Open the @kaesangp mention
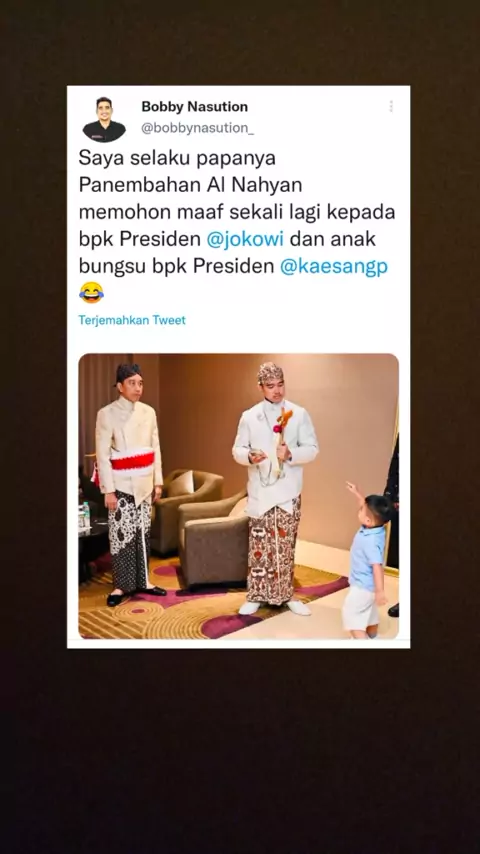The image size is (480, 854). pos(334,266)
